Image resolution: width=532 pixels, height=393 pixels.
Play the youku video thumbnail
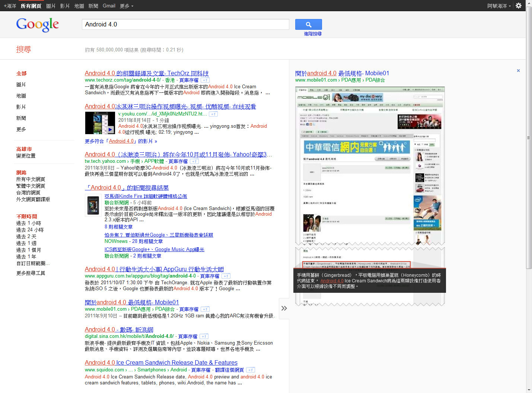tap(100, 123)
